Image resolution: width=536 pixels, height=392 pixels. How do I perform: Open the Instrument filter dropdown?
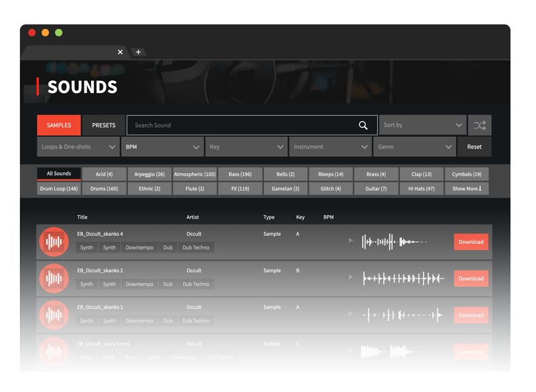(x=330, y=147)
